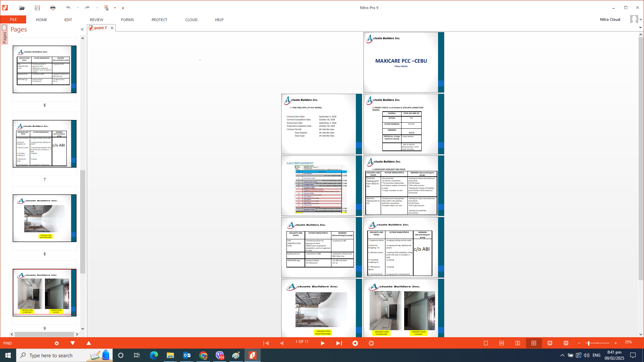
Task: Click the zoom slider in status bar
Action: pyautogui.click(x=597, y=343)
